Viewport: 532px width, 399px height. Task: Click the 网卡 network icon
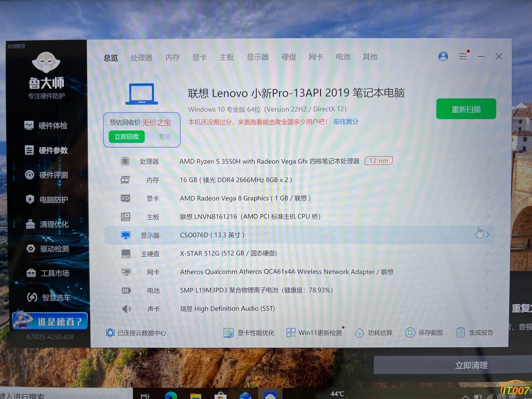point(126,272)
